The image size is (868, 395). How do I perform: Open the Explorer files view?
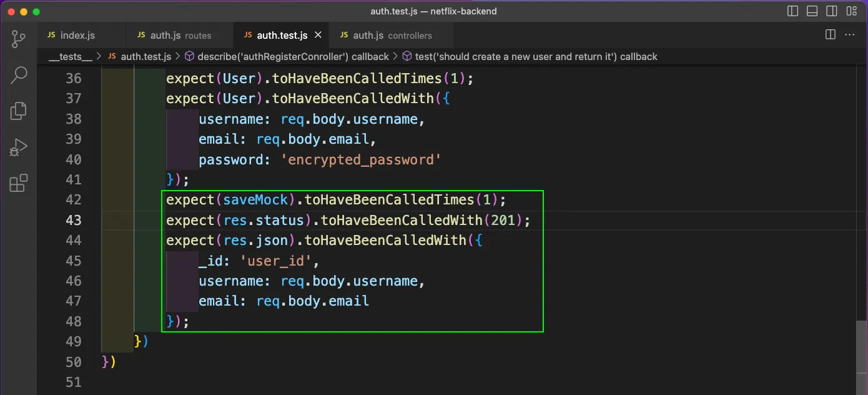(19, 111)
